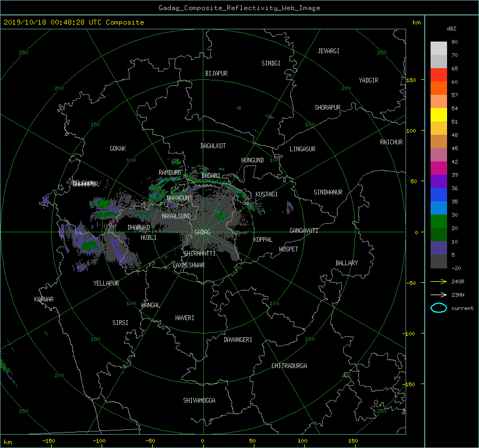Pick the magenta swatch between 42 and 39 dBZ
This screenshot has width=479, height=448.
[x=439, y=168]
